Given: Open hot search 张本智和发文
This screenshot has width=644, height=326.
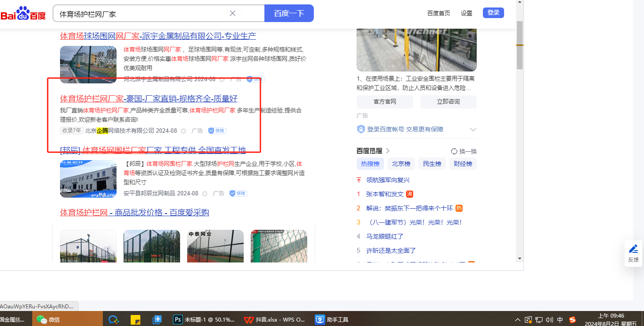Looking at the screenshot, I should (385, 194).
